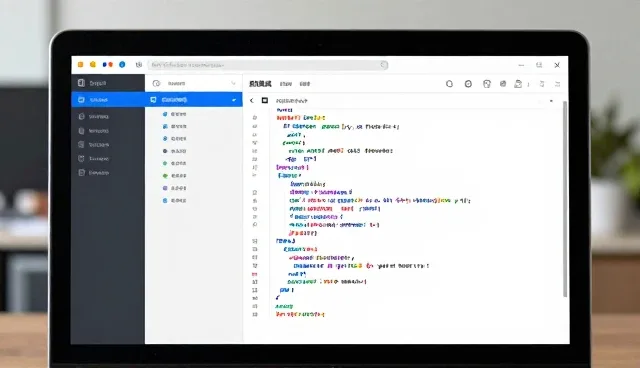Select the list row with the bright green dot
Viewport: 640px width, 368px height.
click(193, 175)
